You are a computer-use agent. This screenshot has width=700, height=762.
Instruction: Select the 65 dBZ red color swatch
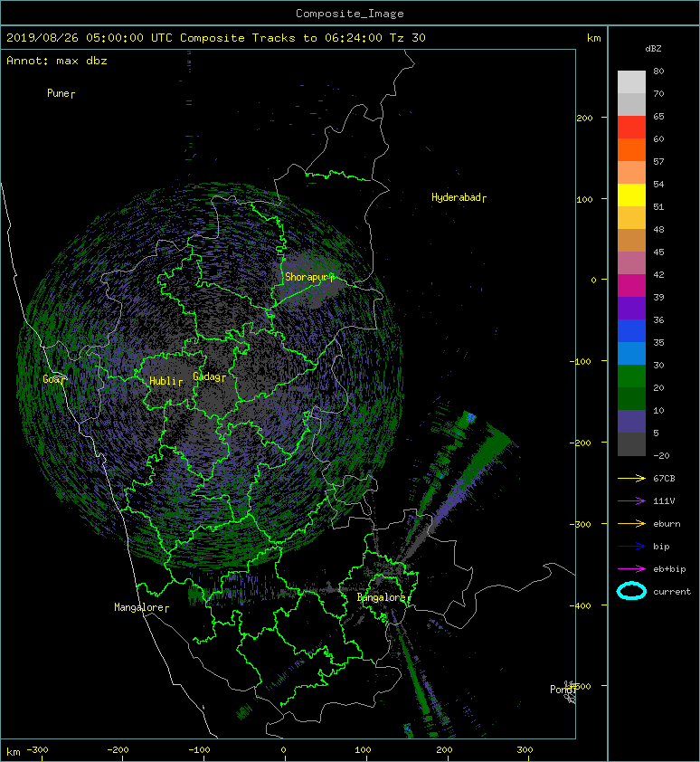tap(631, 128)
